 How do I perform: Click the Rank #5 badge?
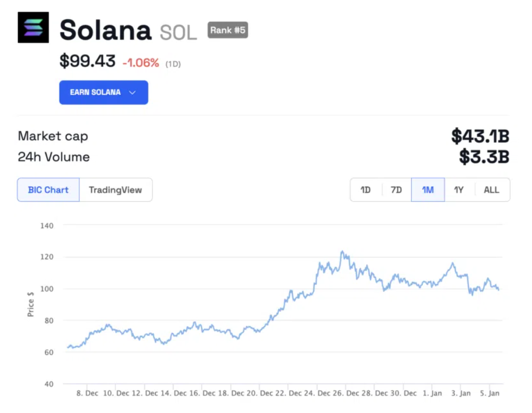tap(228, 30)
